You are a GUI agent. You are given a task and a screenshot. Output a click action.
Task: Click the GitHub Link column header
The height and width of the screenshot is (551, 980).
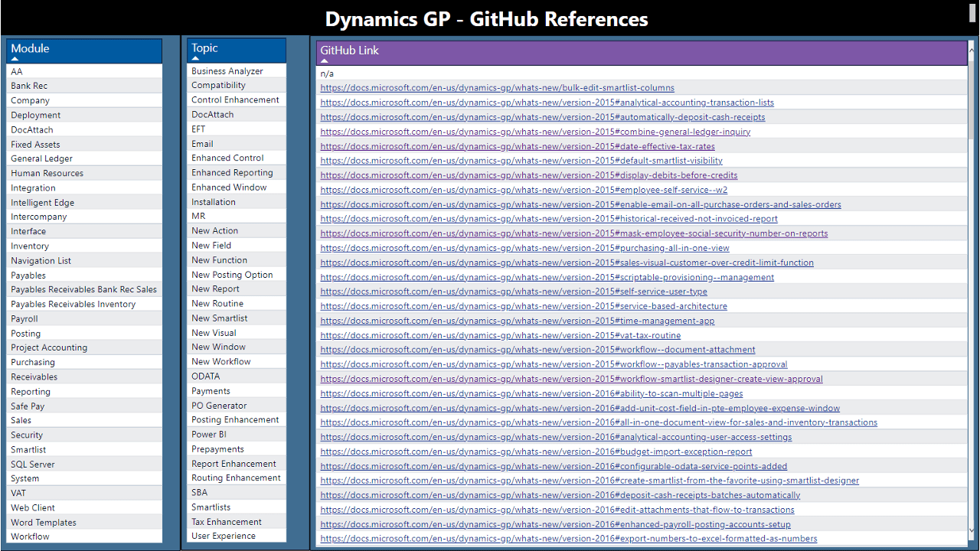tap(350, 51)
